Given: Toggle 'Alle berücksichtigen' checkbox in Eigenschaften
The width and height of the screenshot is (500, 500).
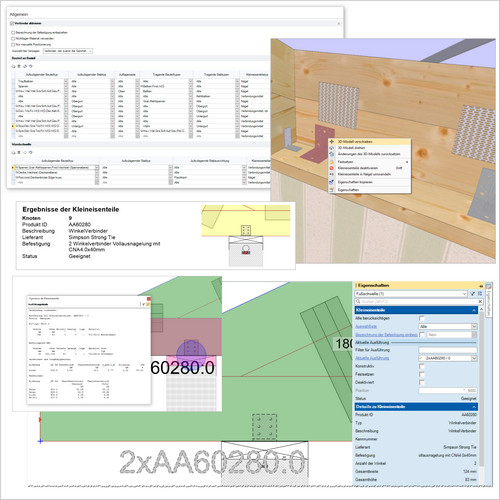Looking at the screenshot, I should (422, 318).
